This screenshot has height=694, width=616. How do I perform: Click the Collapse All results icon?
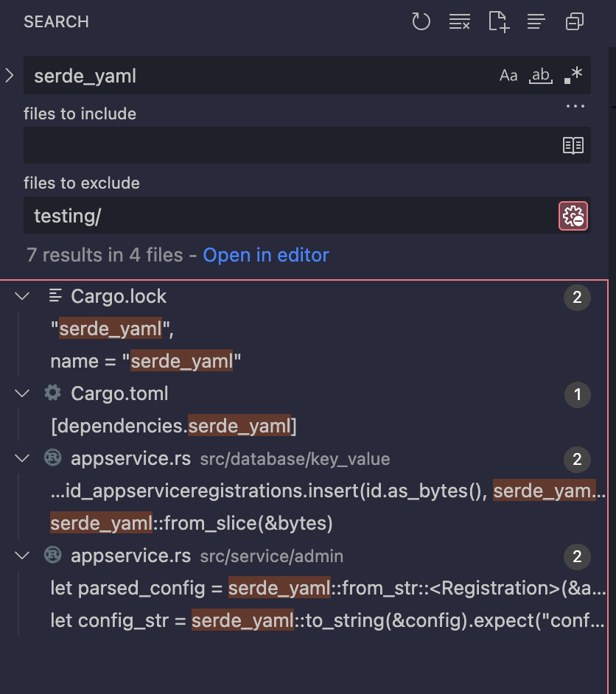[x=575, y=22]
